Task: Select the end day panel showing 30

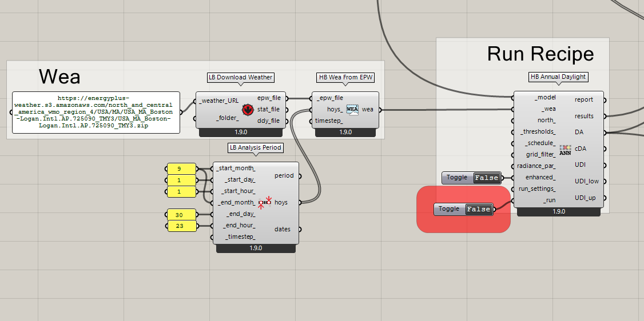Action: (180, 214)
